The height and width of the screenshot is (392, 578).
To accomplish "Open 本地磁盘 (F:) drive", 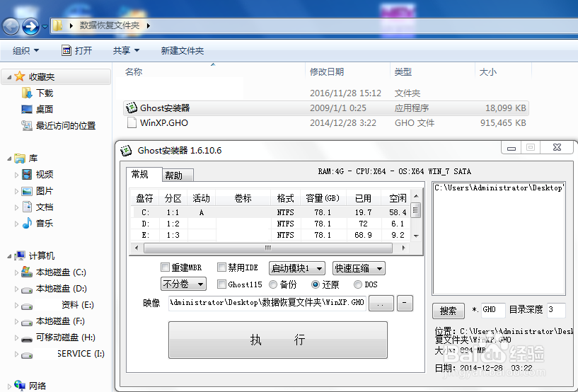I will pos(53,321).
